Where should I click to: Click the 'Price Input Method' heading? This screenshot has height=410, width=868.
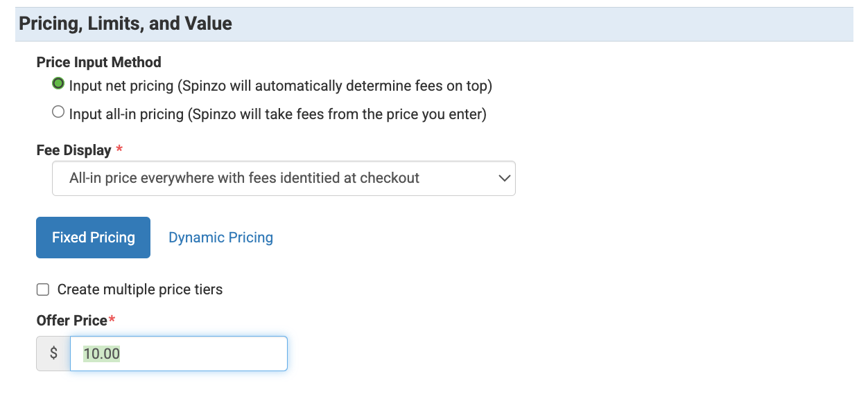point(98,62)
